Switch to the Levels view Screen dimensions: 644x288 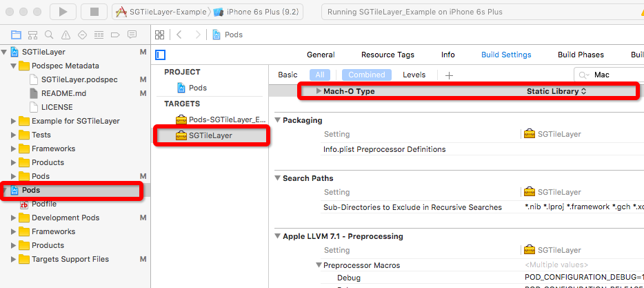(x=414, y=75)
